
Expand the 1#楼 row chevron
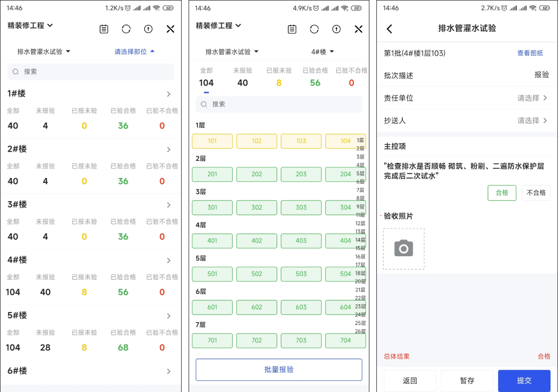coord(169,94)
